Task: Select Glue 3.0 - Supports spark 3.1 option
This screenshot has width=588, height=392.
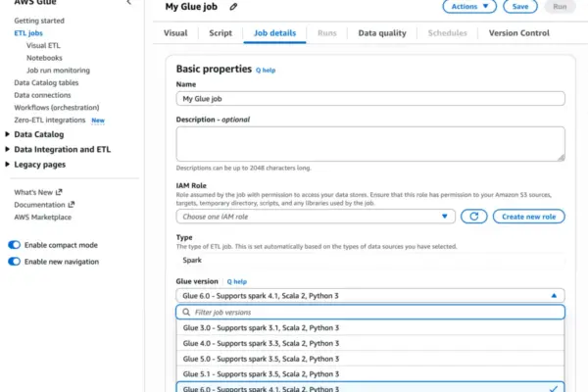Action: (x=370, y=328)
